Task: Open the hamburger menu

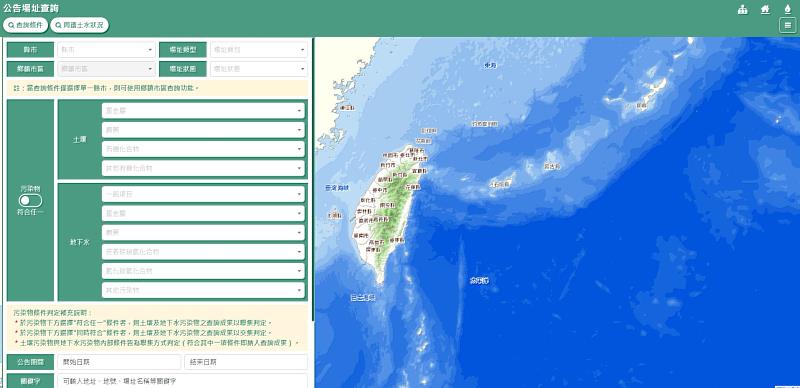Action: (x=787, y=25)
